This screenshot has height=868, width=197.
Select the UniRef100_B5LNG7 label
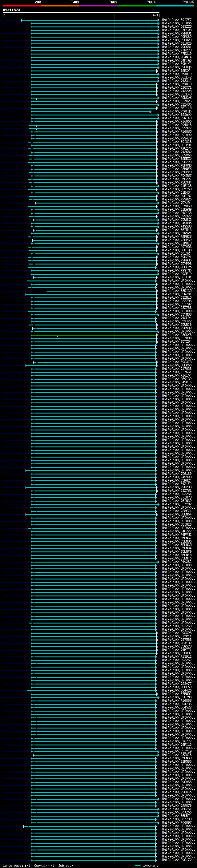point(177,538)
